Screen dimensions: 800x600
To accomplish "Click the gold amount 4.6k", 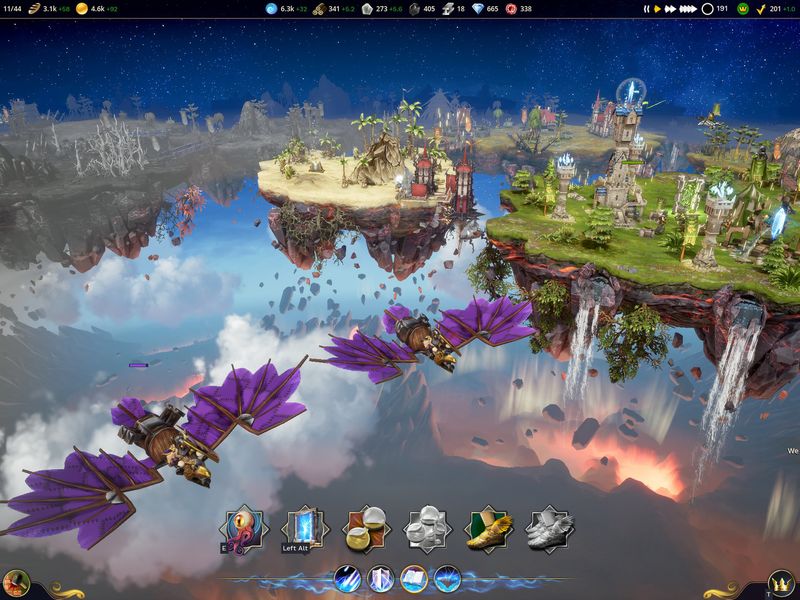I will point(97,9).
